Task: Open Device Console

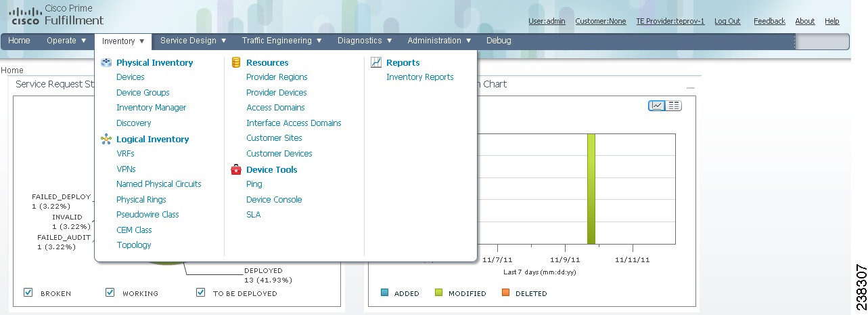Action: 274,200
